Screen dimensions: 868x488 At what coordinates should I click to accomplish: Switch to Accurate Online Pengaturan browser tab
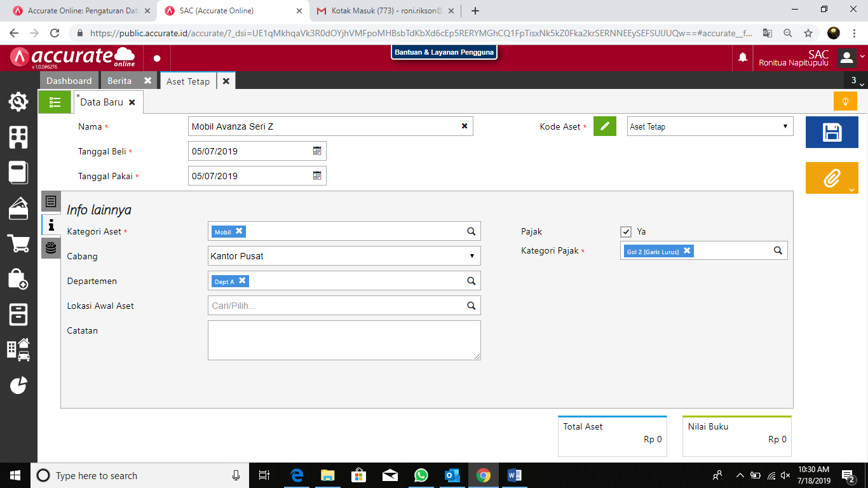tap(81, 11)
